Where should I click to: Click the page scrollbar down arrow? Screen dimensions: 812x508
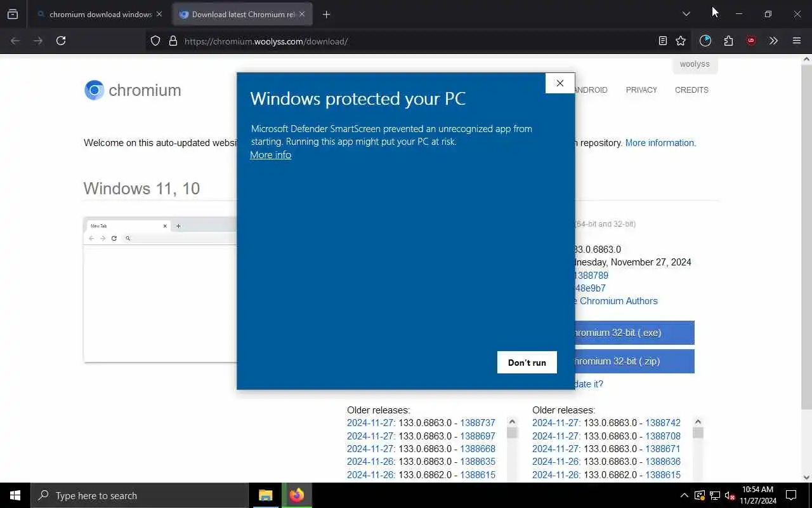click(806, 478)
